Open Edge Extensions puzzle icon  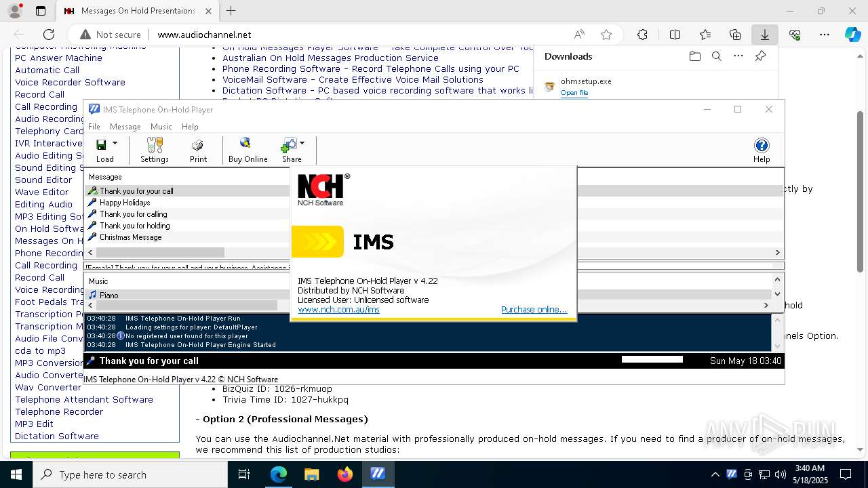(642, 35)
